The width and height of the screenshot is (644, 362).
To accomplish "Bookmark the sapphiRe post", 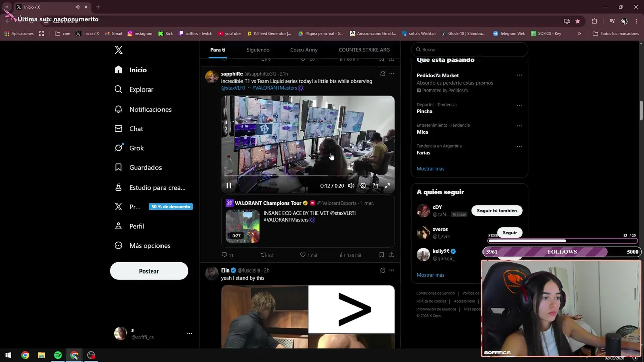I will 382,255.
